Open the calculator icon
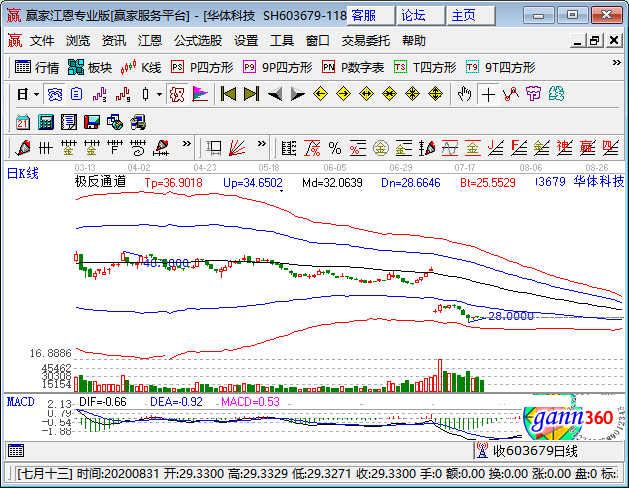This screenshot has height=488, width=629. click(46, 122)
